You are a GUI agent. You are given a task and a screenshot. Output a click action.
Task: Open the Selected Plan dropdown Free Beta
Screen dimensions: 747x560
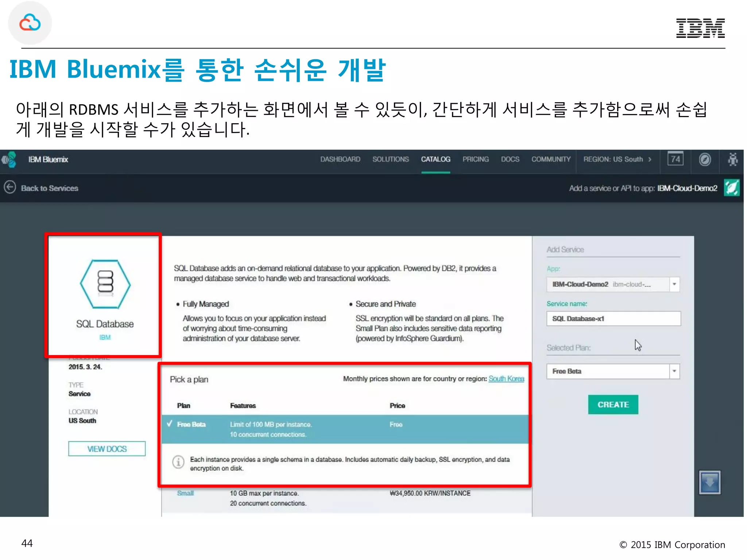point(613,371)
